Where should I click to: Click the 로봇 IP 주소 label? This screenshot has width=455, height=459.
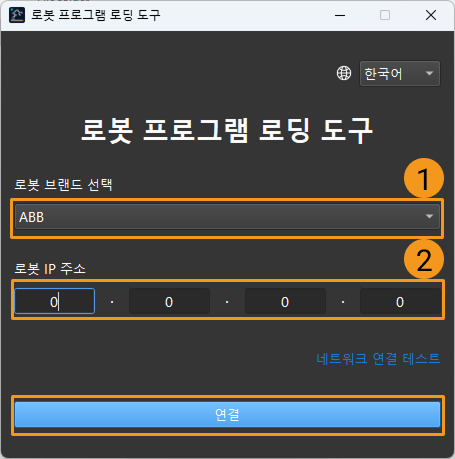pyautogui.click(x=50, y=269)
